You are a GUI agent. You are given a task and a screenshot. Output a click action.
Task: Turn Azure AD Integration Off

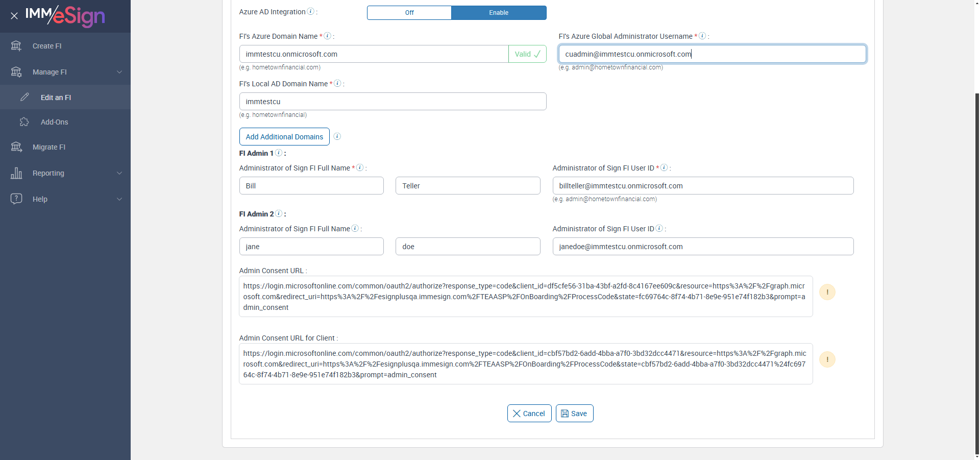point(409,13)
